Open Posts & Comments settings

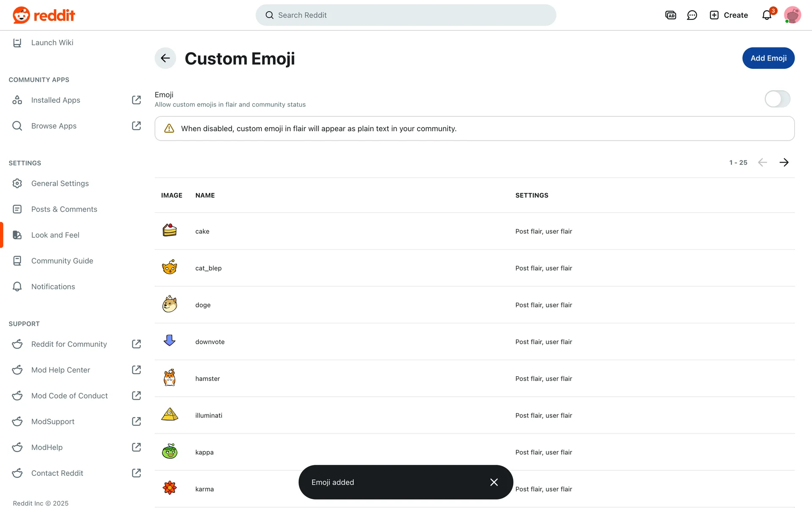click(x=64, y=209)
